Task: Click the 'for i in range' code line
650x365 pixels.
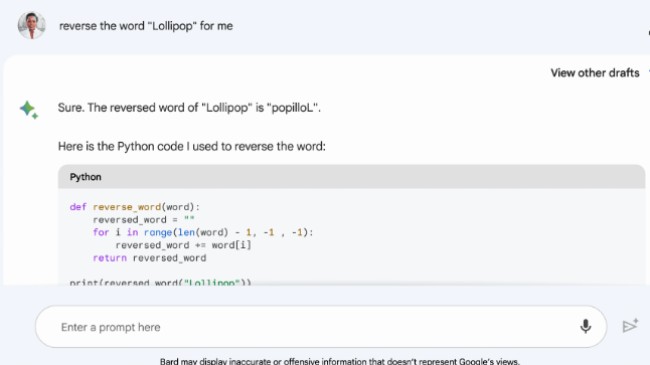Action: click(203, 232)
